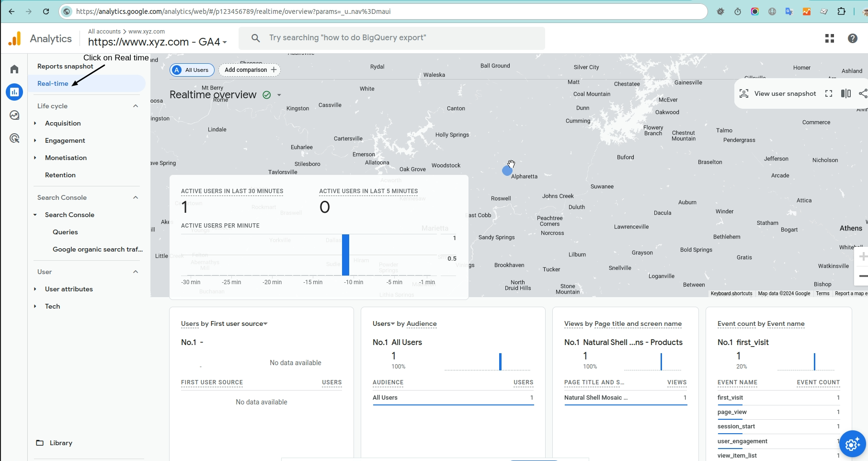Toggle the All Users comparison chip
The height and width of the screenshot is (461, 868).
tap(192, 70)
